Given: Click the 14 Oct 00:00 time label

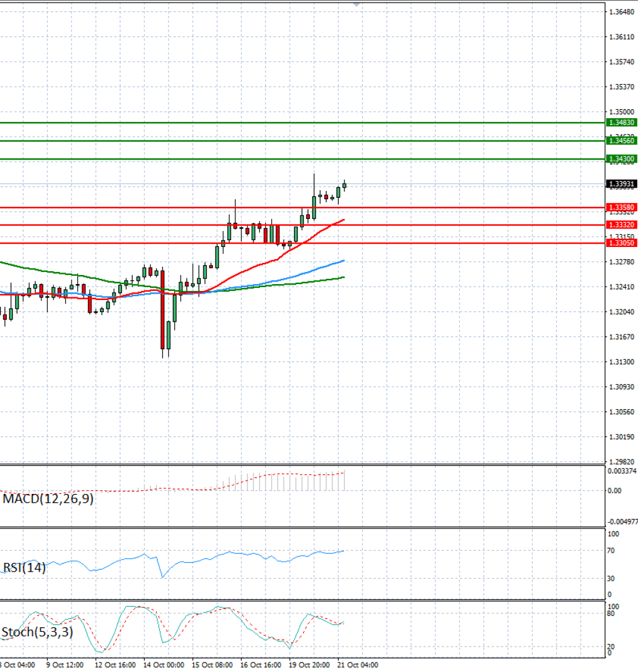Looking at the screenshot, I should [164, 665].
